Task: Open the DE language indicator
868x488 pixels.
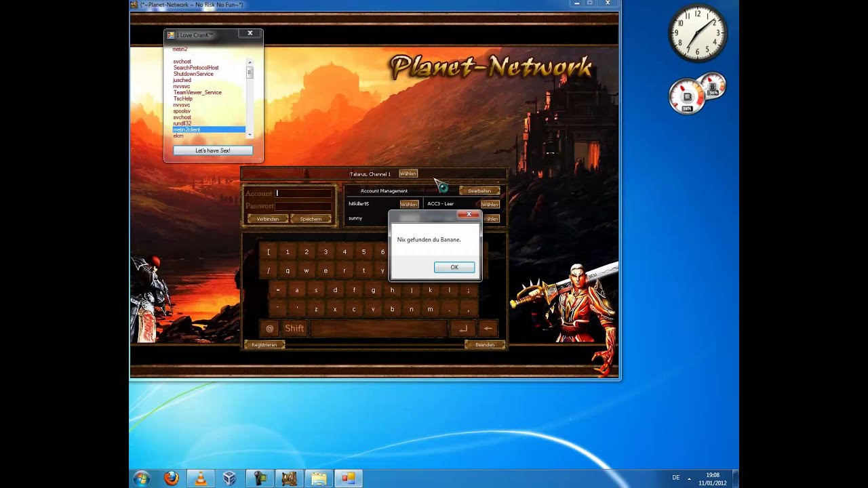Action: click(x=675, y=478)
